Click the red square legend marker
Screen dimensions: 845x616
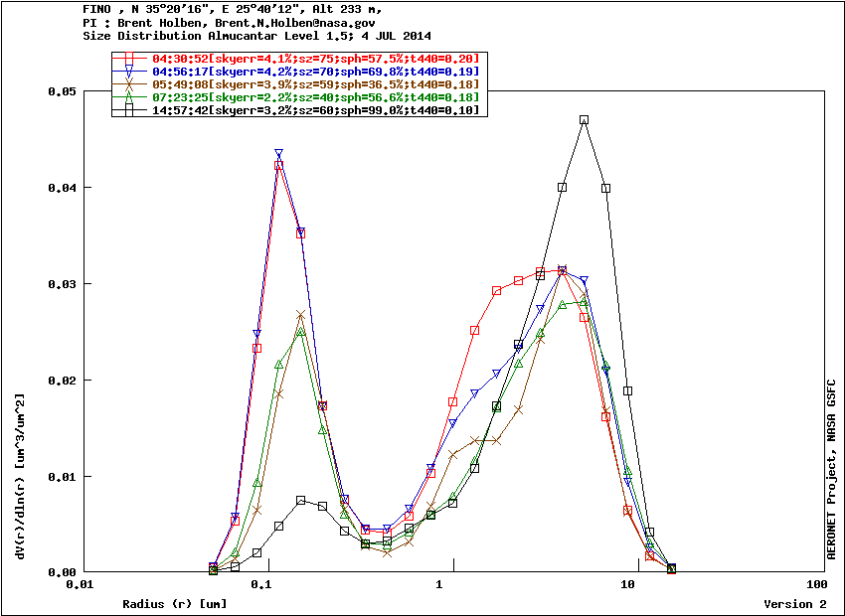coord(129,59)
